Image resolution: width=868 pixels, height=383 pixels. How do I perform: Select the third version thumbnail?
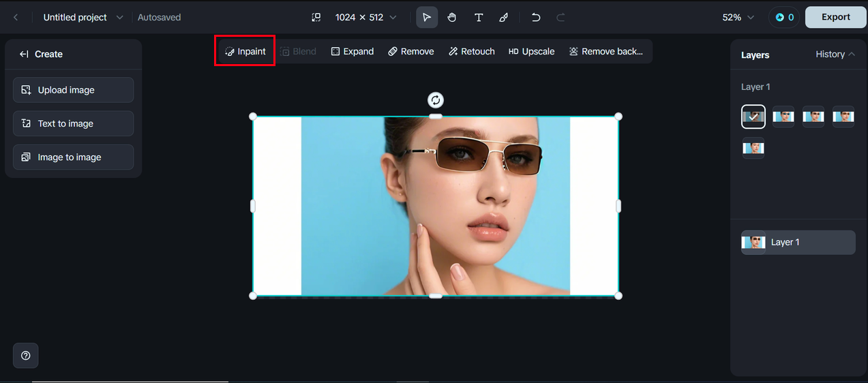coord(813,117)
